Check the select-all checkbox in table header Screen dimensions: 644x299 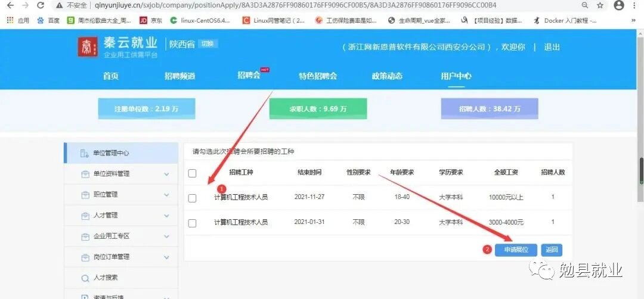point(192,173)
